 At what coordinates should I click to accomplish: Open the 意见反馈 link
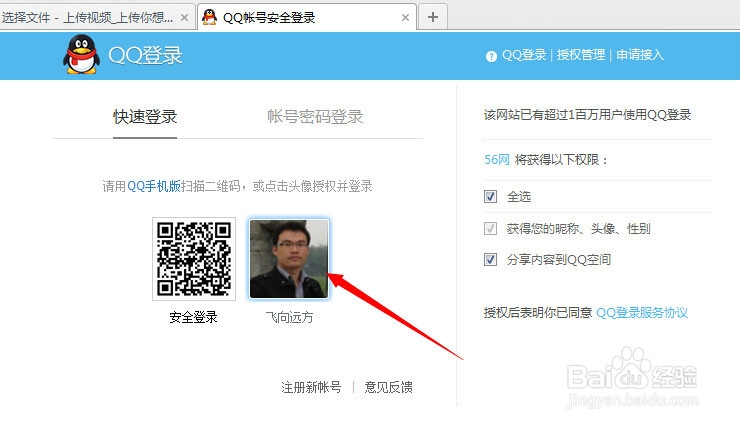pyautogui.click(x=388, y=387)
